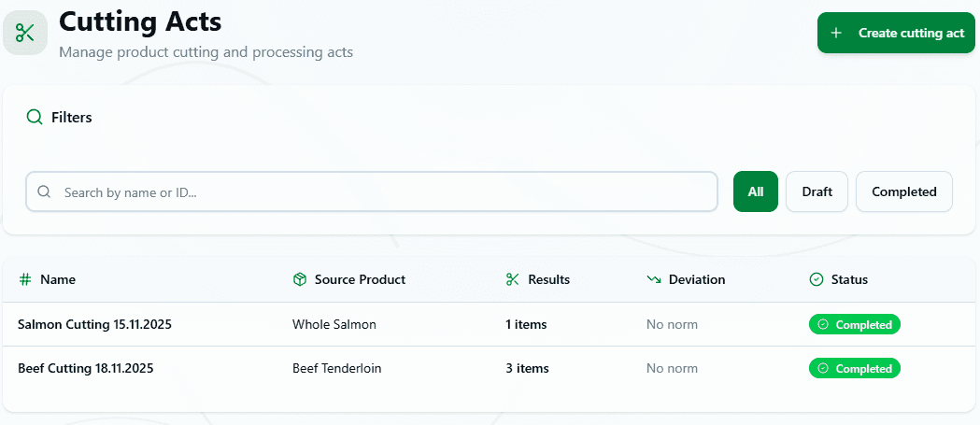Open the Salmon Cutting 15.11.2025 act
This screenshot has height=425, width=980.
[x=94, y=324]
